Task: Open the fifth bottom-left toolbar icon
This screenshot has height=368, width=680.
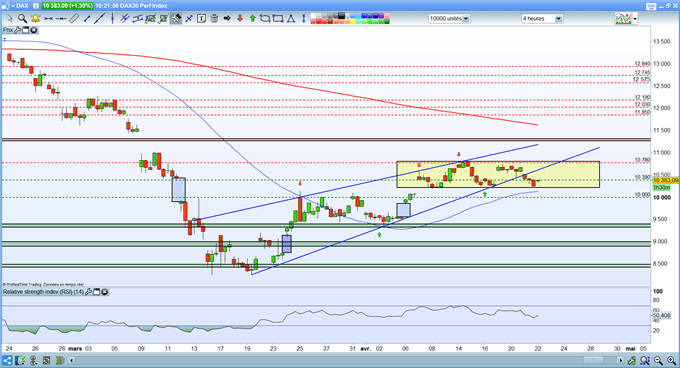Action: click(59, 361)
